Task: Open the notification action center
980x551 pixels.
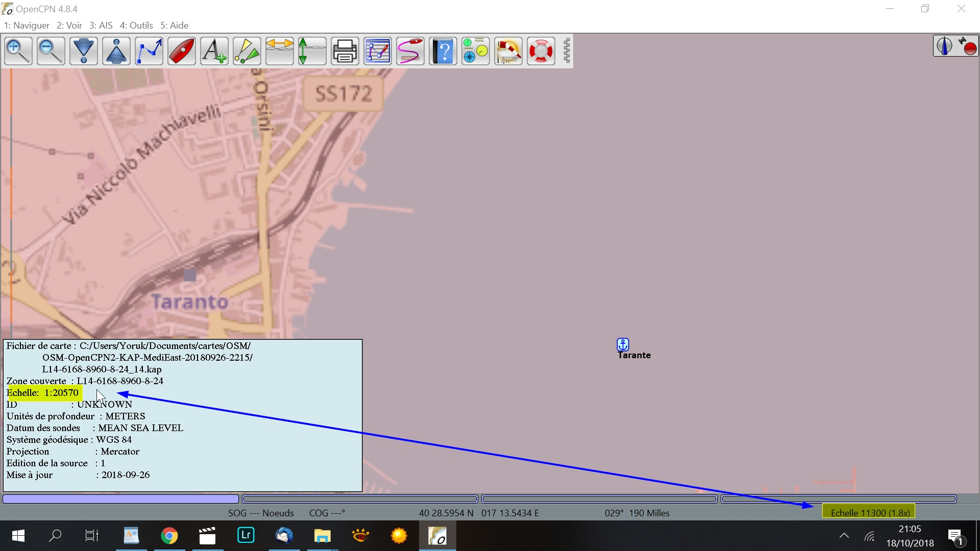Action: 956,536
